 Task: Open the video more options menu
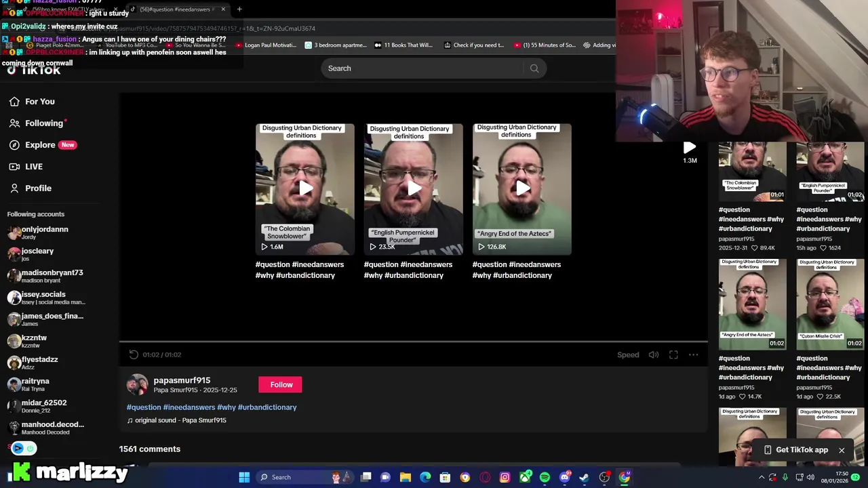click(x=693, y=354)
